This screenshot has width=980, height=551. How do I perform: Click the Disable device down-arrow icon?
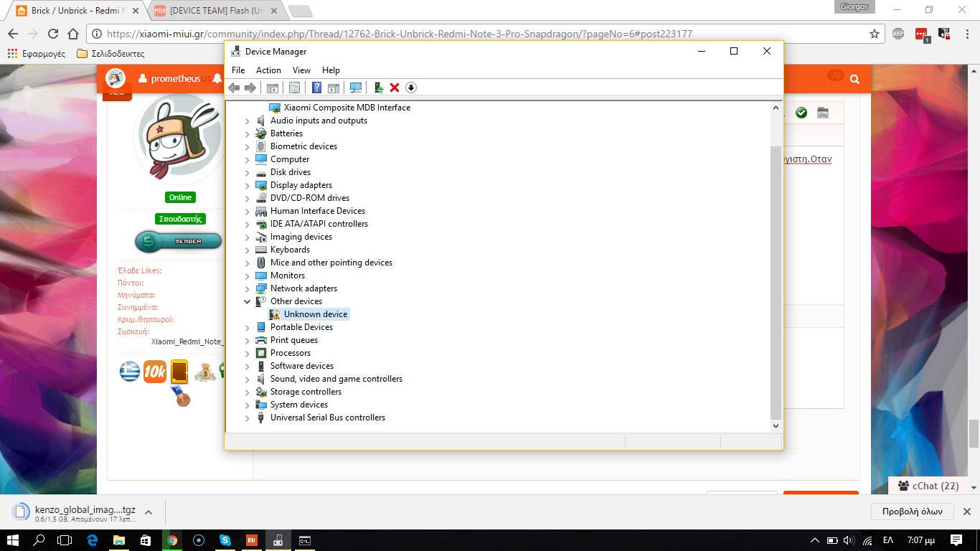point(411,88)
